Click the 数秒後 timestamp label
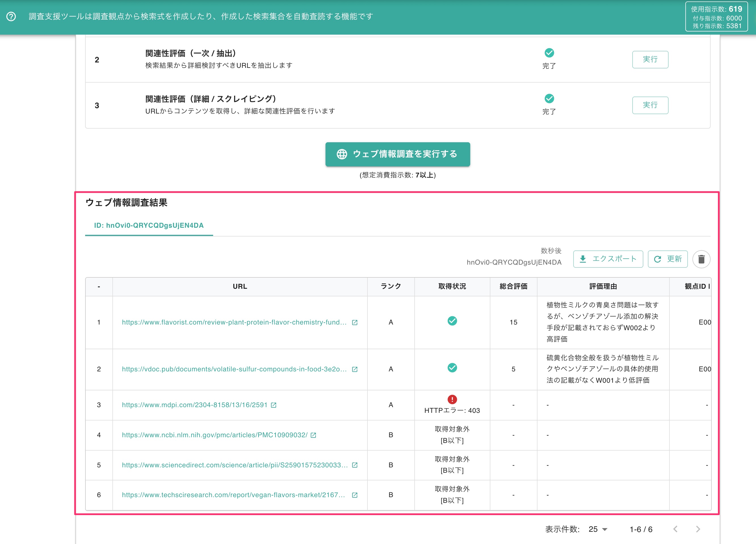The image size is (756, 544). tap(551, 250)
